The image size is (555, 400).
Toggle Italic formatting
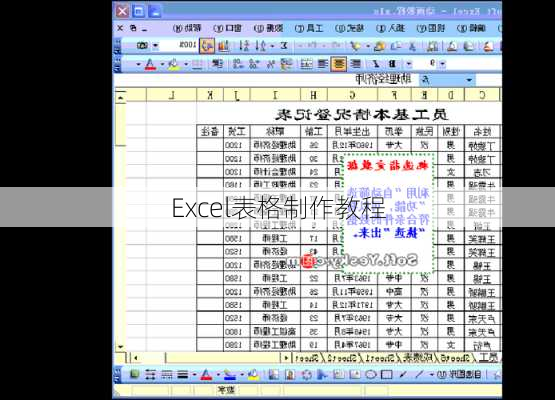coord(376,64)
